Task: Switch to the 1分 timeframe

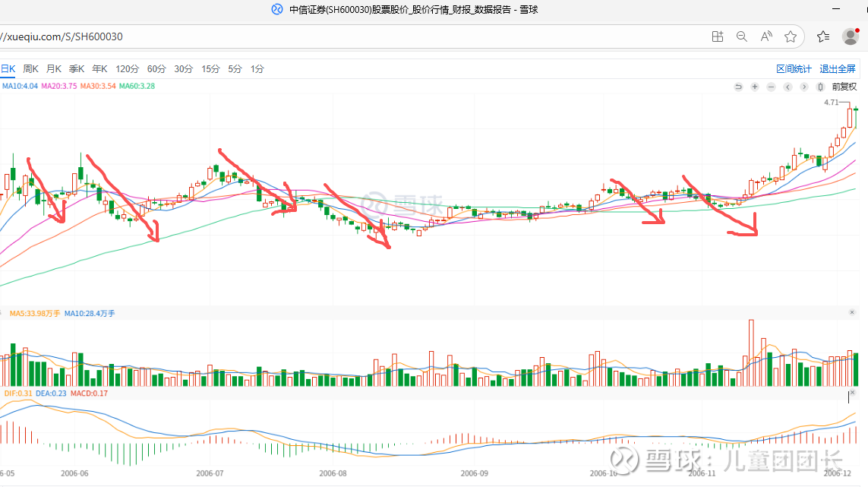Action: (x=257, y=68)
